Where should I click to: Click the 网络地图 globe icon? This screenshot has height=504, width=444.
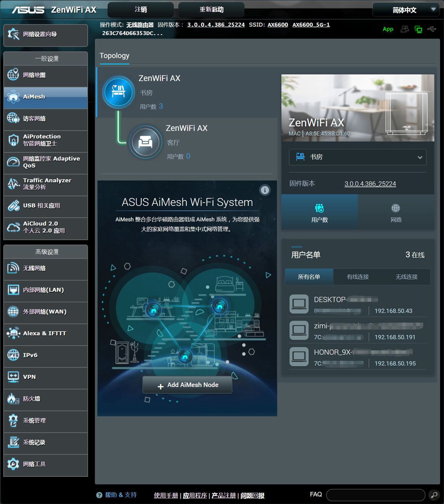tap(13, 75)
